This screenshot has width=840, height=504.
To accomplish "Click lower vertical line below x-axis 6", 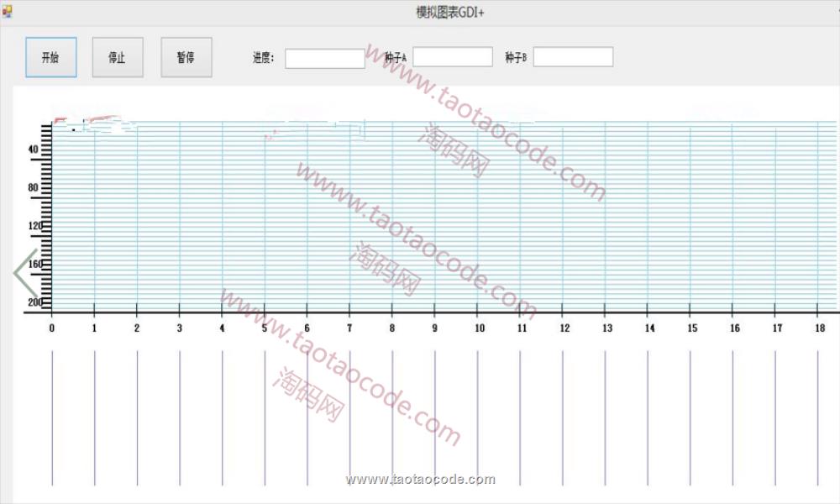I will (x=307, y=417).
